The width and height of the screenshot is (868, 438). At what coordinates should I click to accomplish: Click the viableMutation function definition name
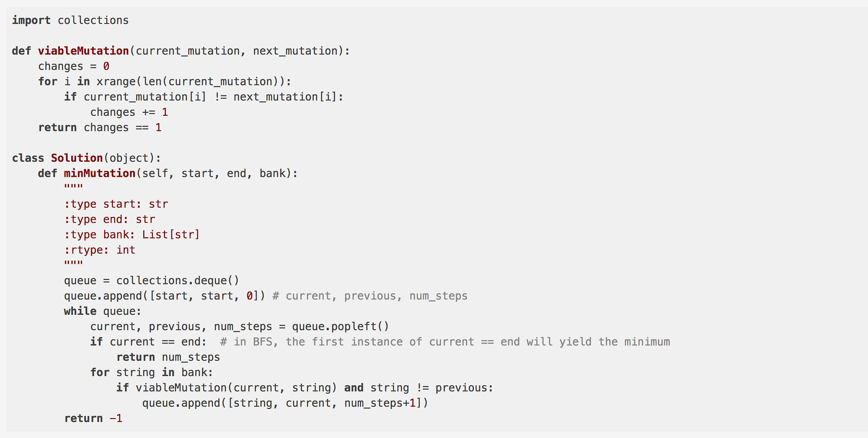(x=83, y=51)
